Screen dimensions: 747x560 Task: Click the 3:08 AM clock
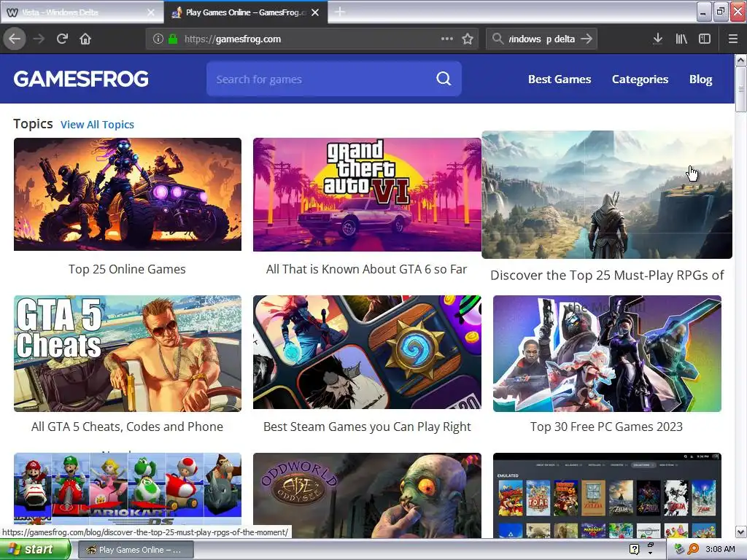click(x=720, y=550)
